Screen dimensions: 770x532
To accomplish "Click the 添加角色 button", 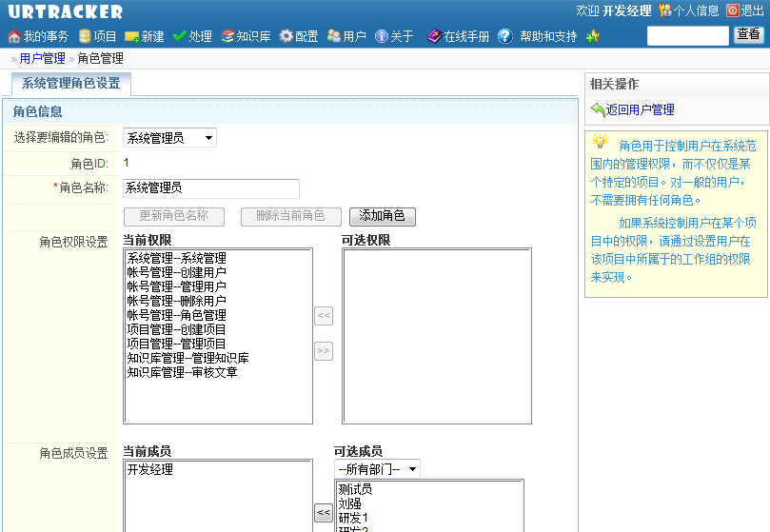I will [382, 216].
